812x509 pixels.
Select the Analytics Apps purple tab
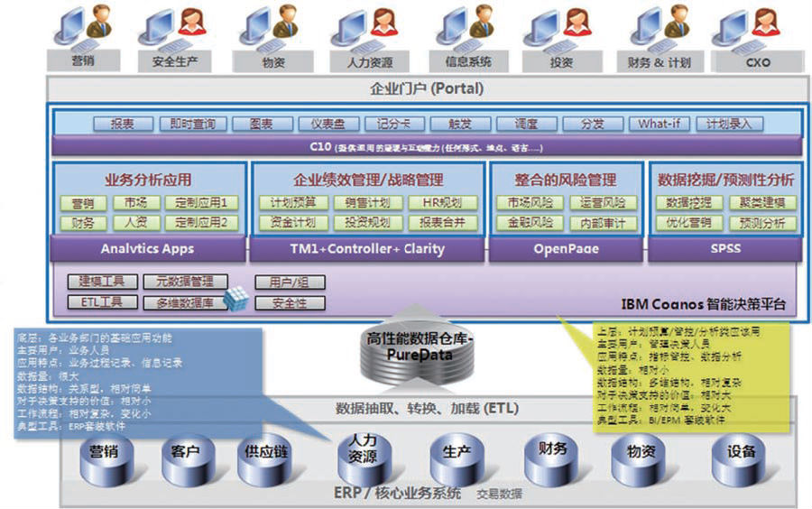point(148,249)
